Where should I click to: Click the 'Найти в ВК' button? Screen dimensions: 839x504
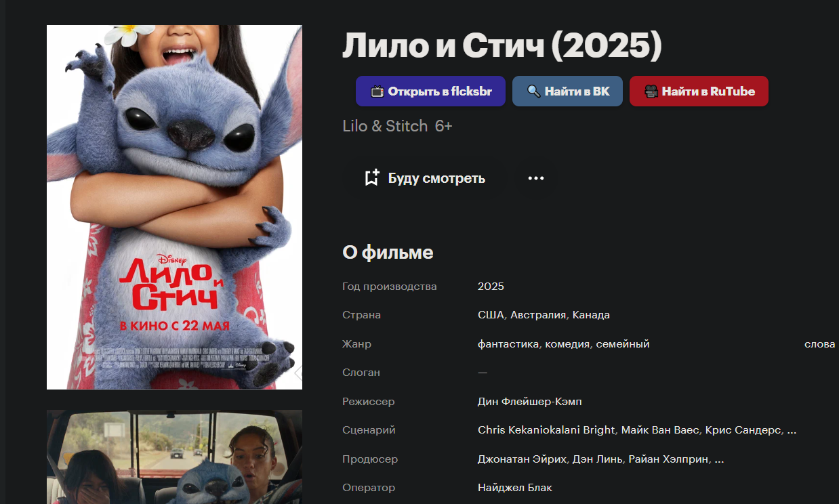pos(567,91)
